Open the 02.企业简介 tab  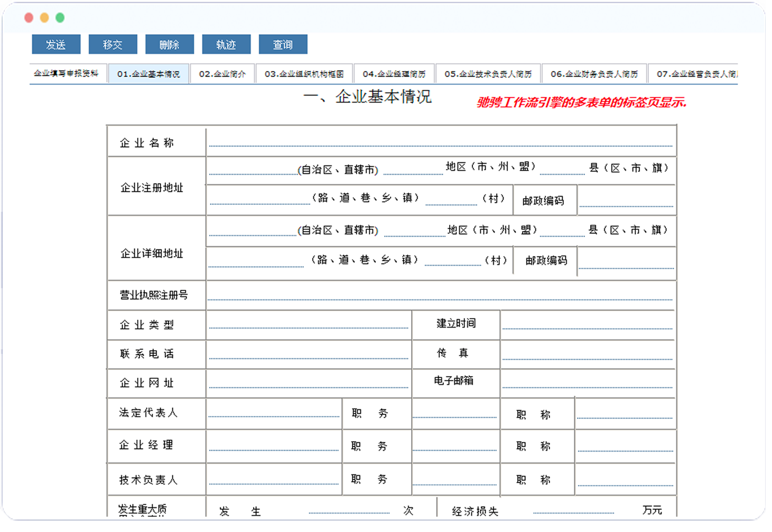click(x=222, y=74)
